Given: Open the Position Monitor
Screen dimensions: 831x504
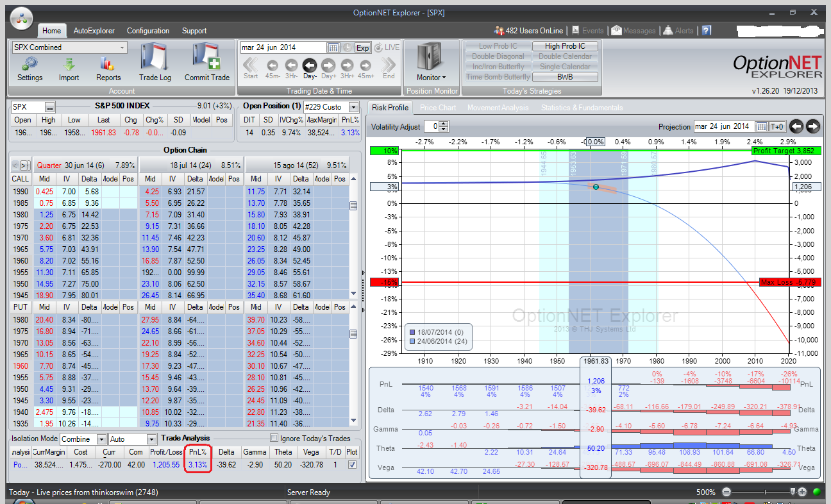Looking at the screenshot, I should coord(428,62).
